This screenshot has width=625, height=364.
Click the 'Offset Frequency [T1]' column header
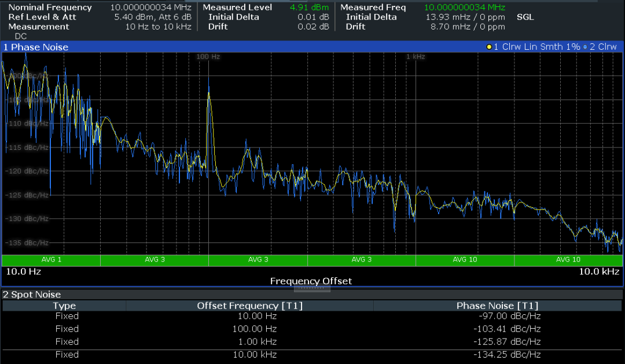(249, 306)
